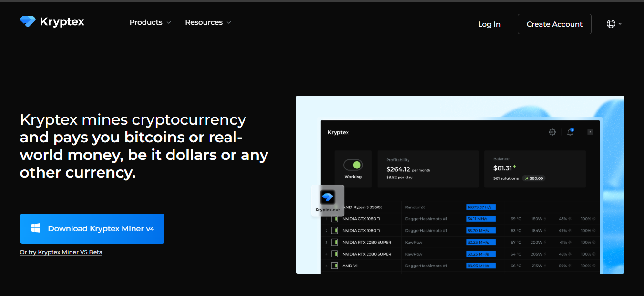This screenshot has width=644, height=296.
Task: Download Kryptex Miner v4
Action: pyautogui.click(x=92, y=228)
